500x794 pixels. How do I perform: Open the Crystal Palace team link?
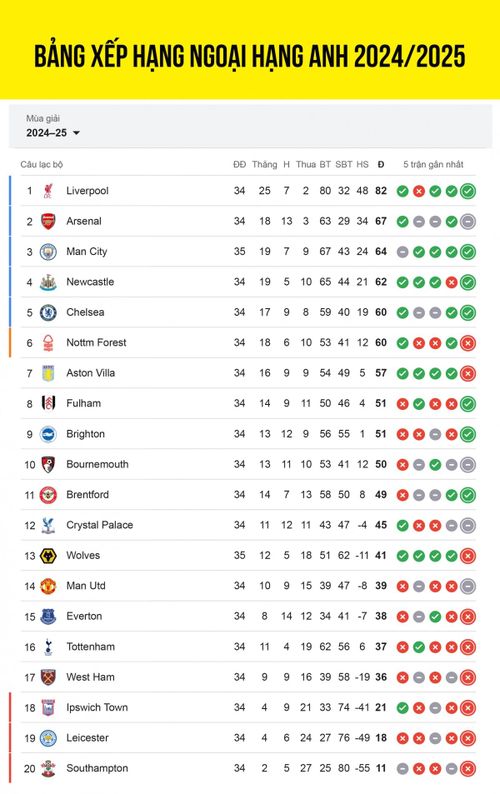[100, 525]
